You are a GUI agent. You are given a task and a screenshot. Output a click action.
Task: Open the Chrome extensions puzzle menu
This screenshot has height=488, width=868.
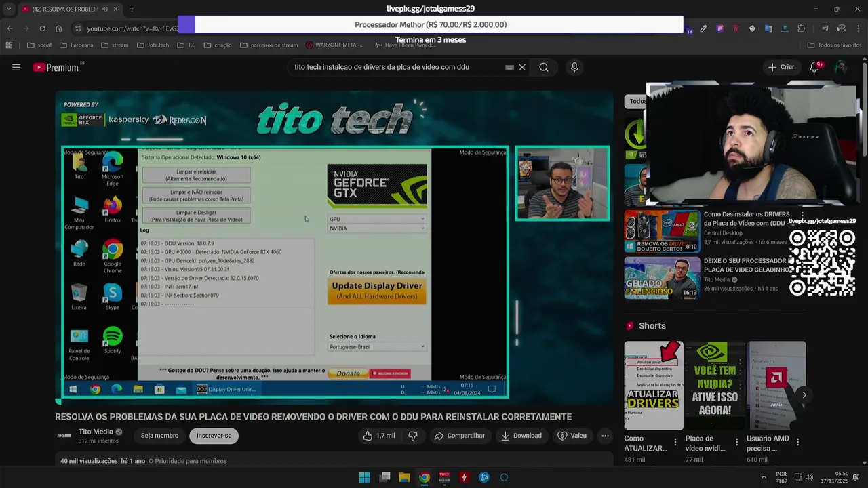pyautogui.click(x=802, y=28)
